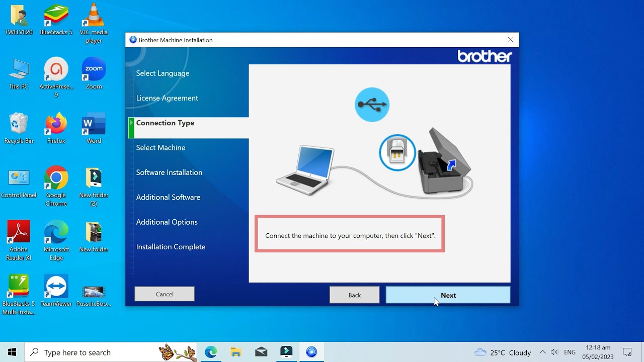Viewport: 644px width, 362px height.
Task: Click the Brother installer title bar icon
Action: tap(133, 40)
